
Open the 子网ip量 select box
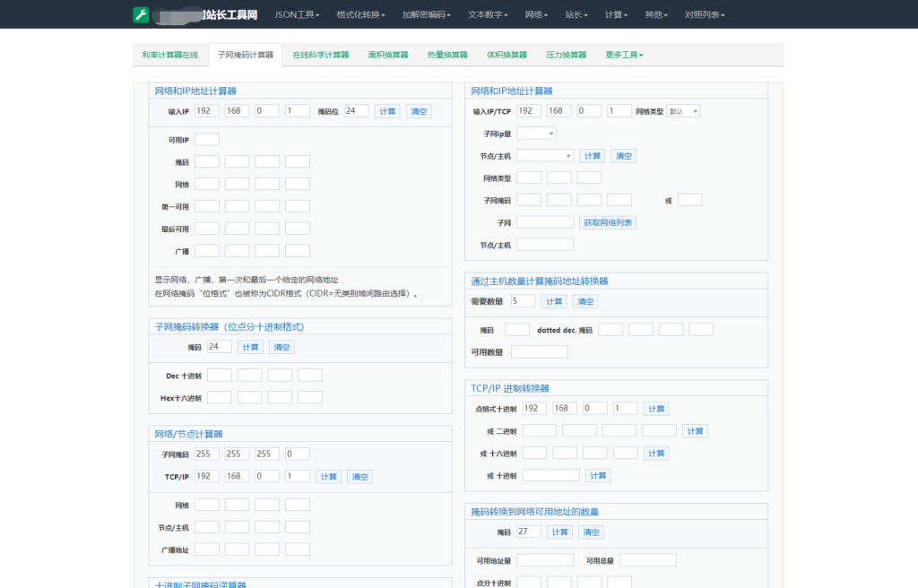click(536, 134)
